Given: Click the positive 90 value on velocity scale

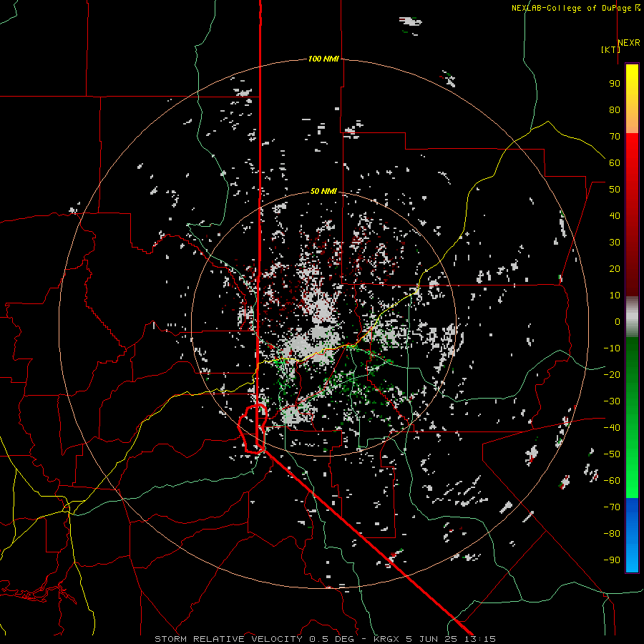Looking at the screenshot, I should click(x=615, y=84).
